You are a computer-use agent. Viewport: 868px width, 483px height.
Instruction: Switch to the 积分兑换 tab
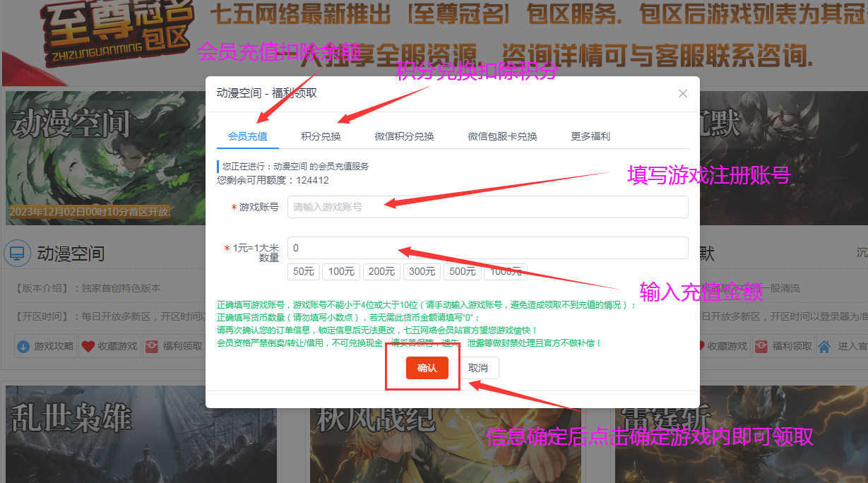(321, 136)
